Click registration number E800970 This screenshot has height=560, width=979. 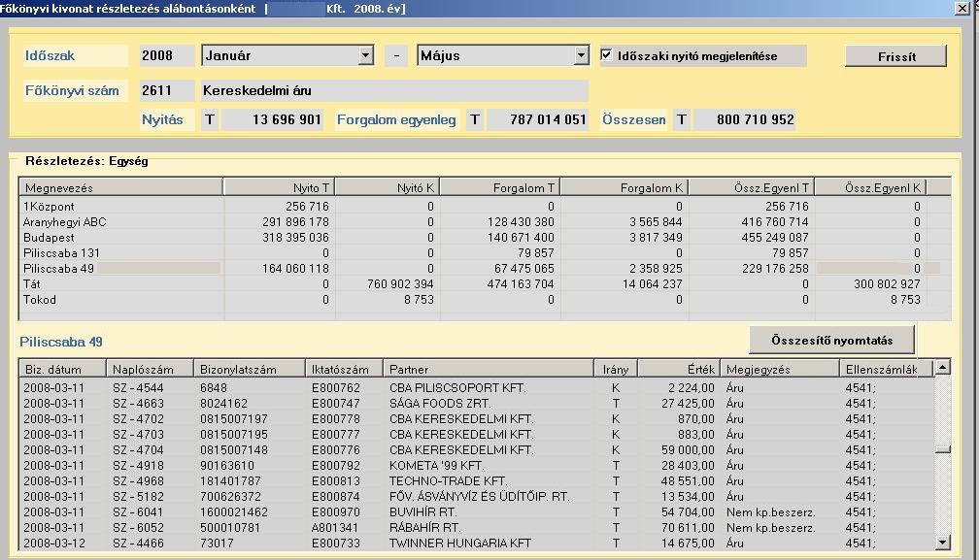click(x=336, y=512)
